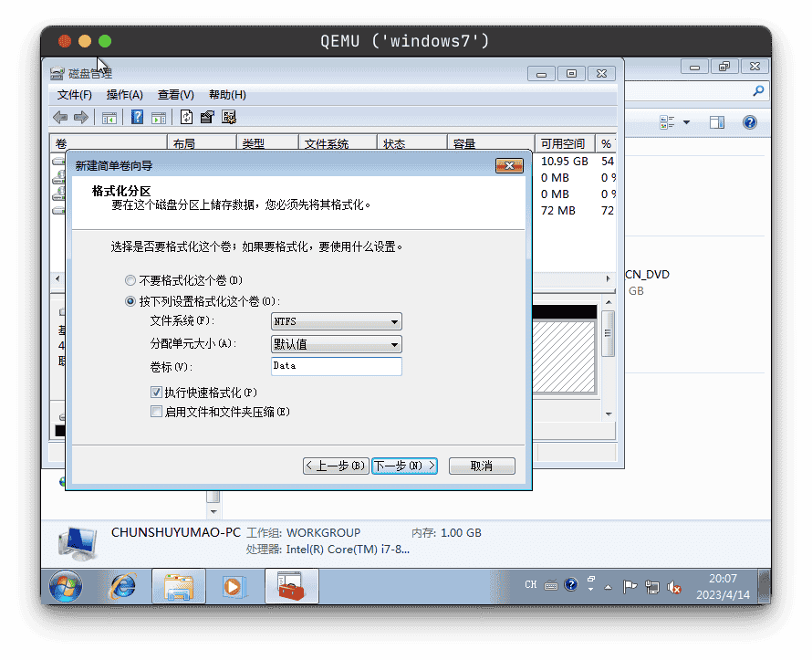Click the 卷 column header
This screenshot has height=660, width=812.
click(109, 143)
